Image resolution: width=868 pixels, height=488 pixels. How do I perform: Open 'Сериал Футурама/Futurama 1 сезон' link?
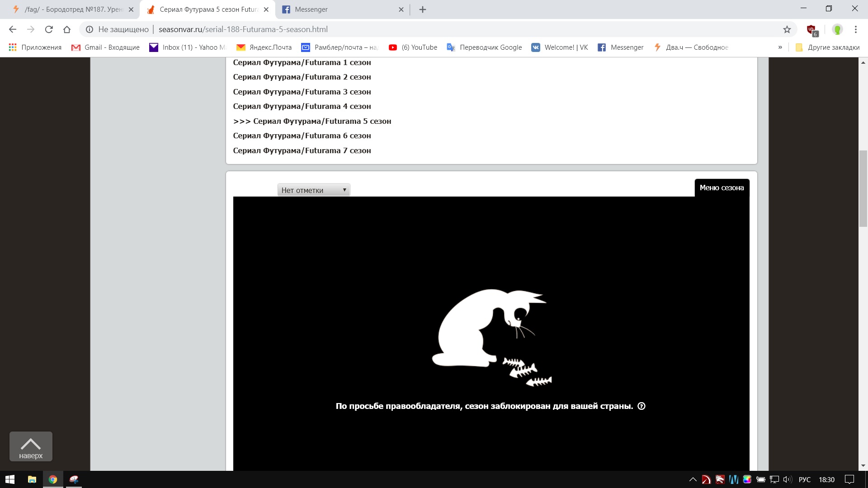pos(302,62)
